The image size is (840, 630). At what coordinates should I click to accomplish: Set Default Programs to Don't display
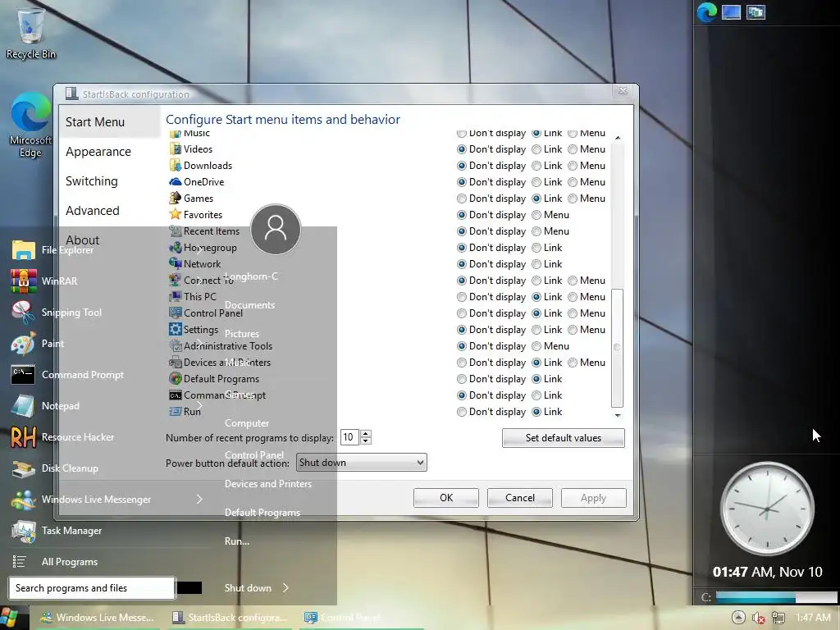tap(461, 379)
